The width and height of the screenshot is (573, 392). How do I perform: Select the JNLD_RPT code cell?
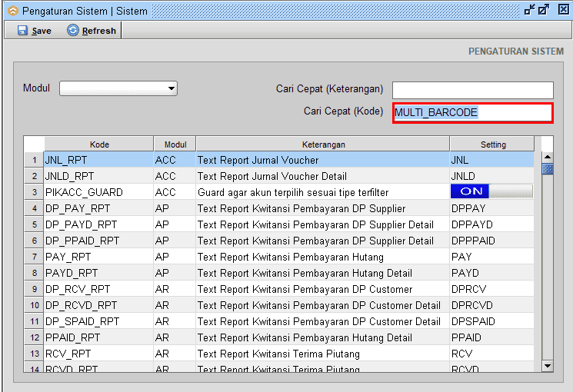pyautogui.click(x=98, y=176)
